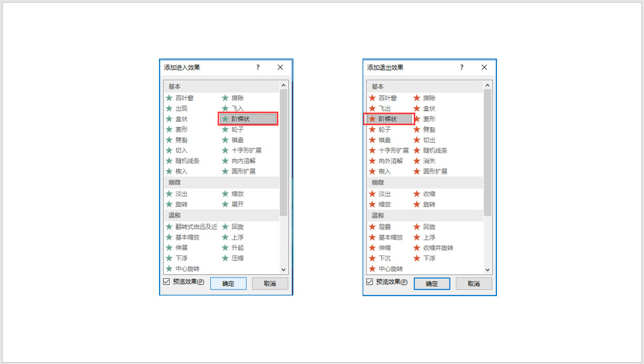Click green star icon beside 百叶窗 in entrance dialog
644x364 pixels.
(x=169, y=98)
